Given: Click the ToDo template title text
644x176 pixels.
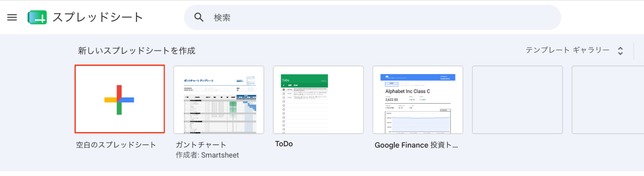Looking at the screenshot, I should click(284, 144).
